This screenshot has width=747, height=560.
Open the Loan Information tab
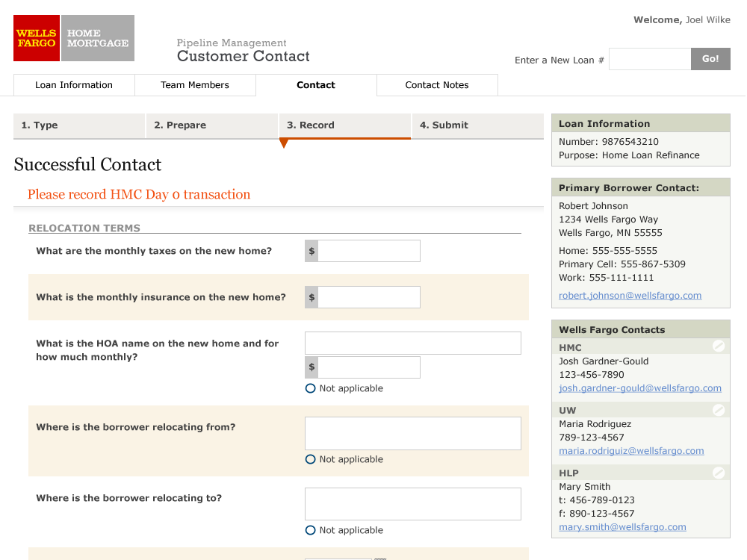click(74, 85)
